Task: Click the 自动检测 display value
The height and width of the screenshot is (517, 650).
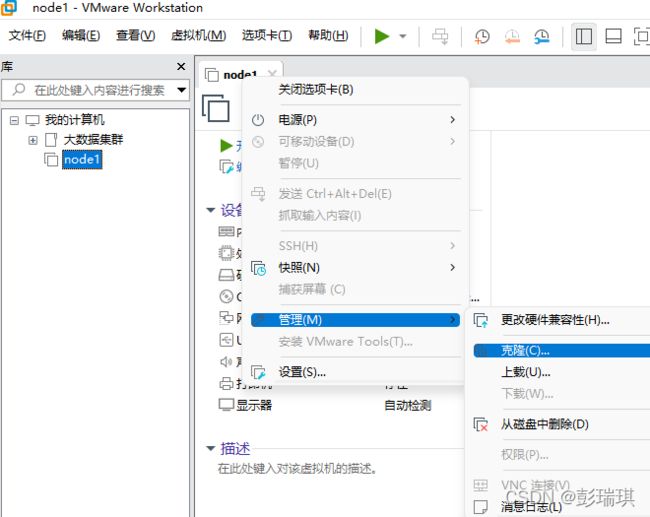Action: (407, 405)
